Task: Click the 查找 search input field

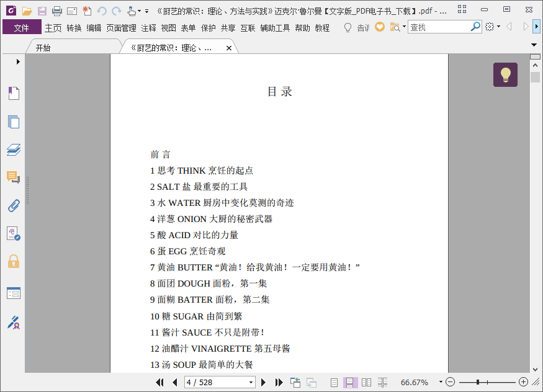Action: tap(439, 27)
